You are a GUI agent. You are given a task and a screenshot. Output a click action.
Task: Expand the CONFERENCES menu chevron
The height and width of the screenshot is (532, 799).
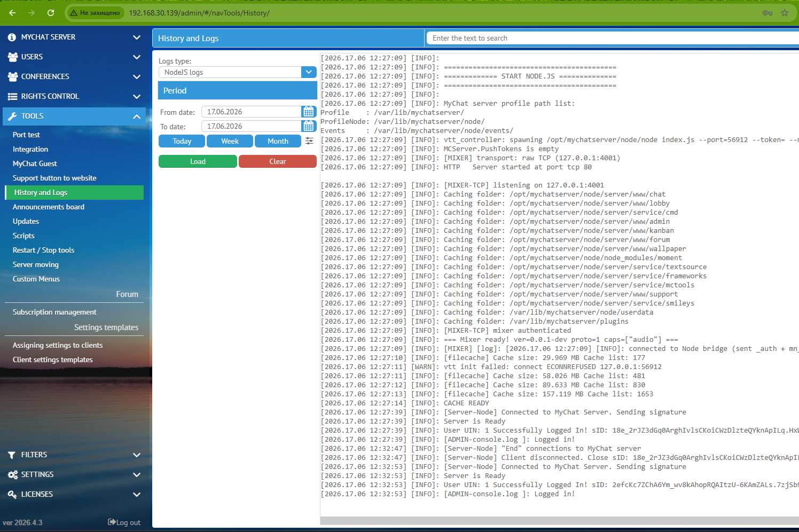coord(137,77)
